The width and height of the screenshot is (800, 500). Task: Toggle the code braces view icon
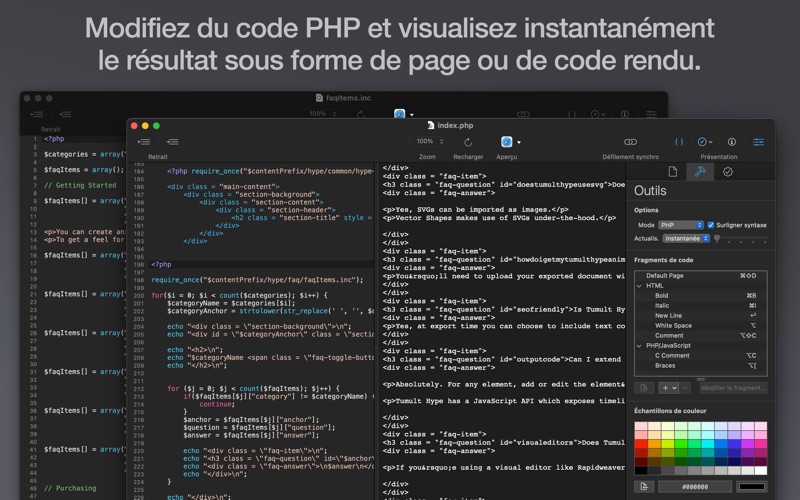(x=679, y=142)
